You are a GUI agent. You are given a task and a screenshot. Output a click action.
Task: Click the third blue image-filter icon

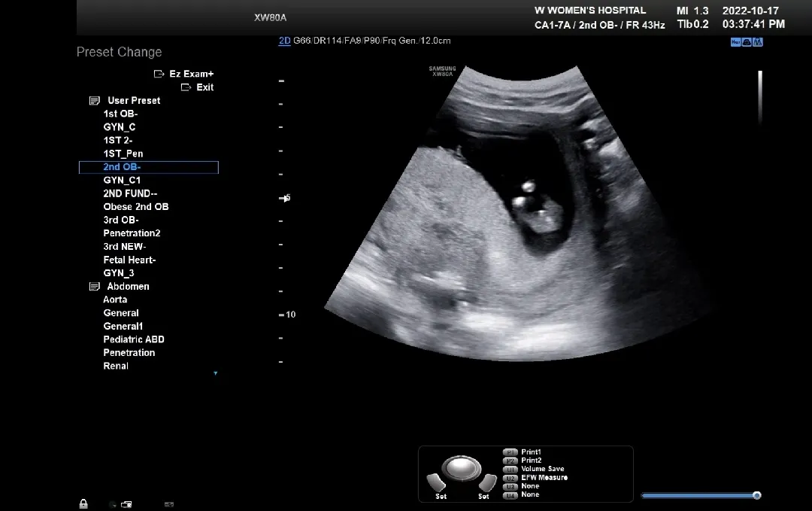coord(758,42)
